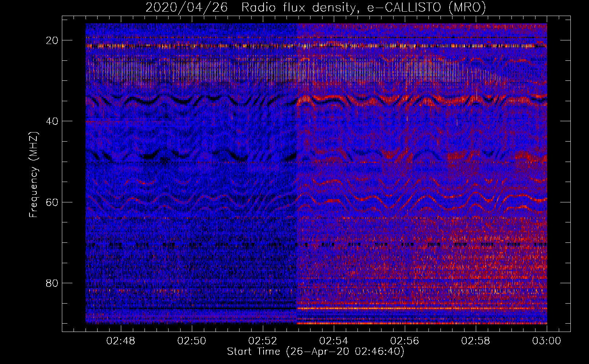Click the time tick label '02:54'
Screen dimensions: 589x364
(334, 341)
